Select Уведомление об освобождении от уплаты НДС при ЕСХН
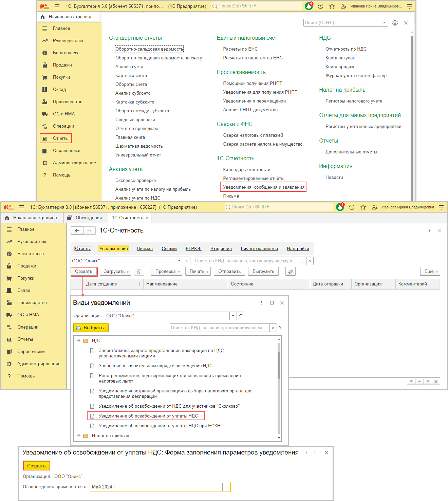Viewport: 448px width, 501px height. [160, 426]
